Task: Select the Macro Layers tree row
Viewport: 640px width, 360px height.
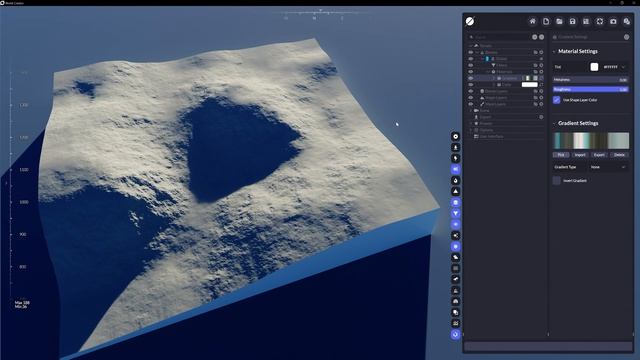Action: click(506, 104)
